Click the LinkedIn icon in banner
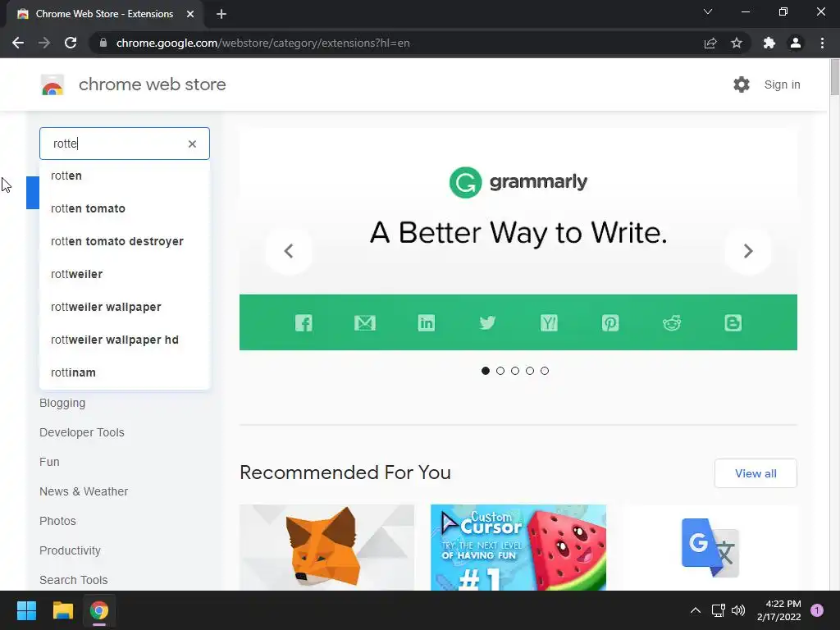This screenshot has height=630, width=840. point(427,322)
